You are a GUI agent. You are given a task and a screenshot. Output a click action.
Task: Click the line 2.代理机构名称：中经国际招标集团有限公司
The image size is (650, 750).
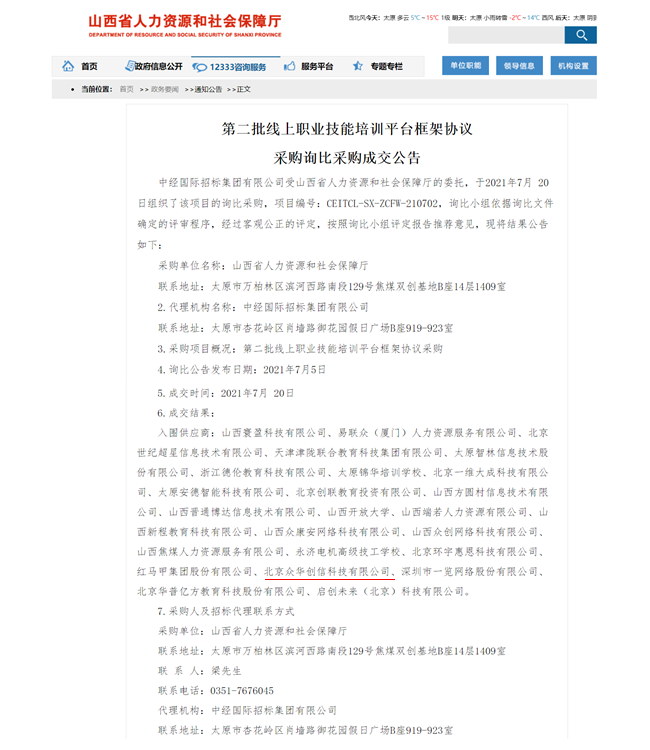coord(263,307)
